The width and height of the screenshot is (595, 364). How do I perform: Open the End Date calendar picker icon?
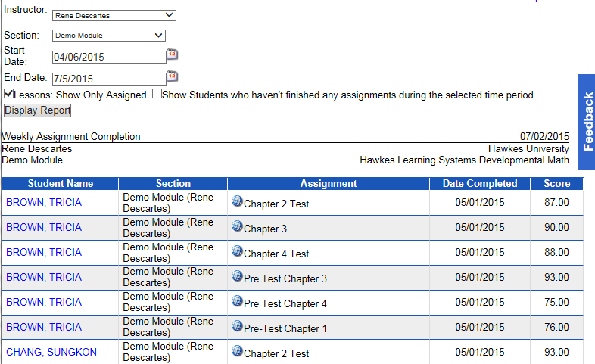click(172, 76)
